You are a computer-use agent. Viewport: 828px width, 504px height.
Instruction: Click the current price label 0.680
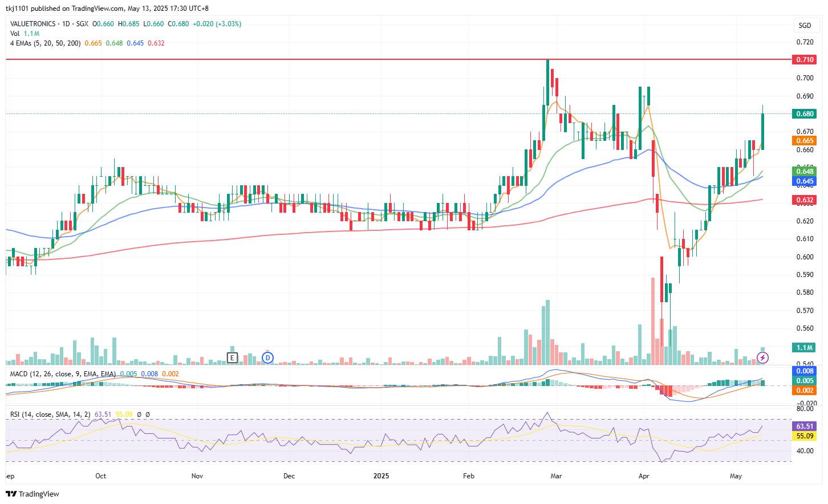coord(805,113)
